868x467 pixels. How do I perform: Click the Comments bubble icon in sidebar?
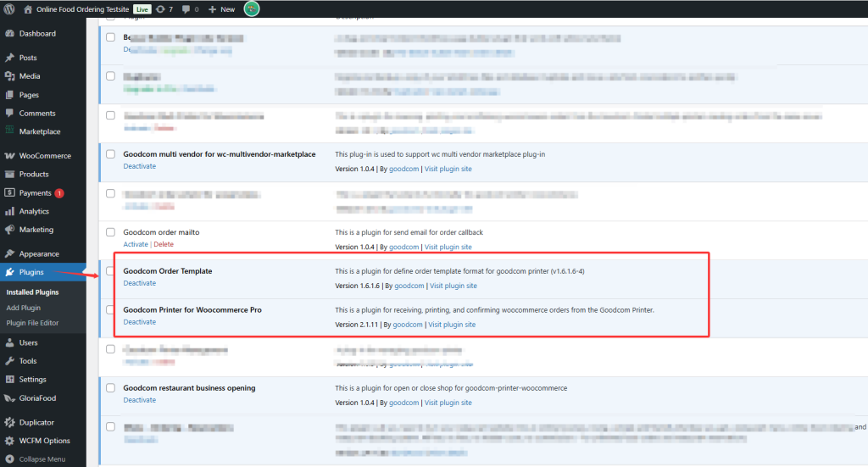(x=9, y=113)
